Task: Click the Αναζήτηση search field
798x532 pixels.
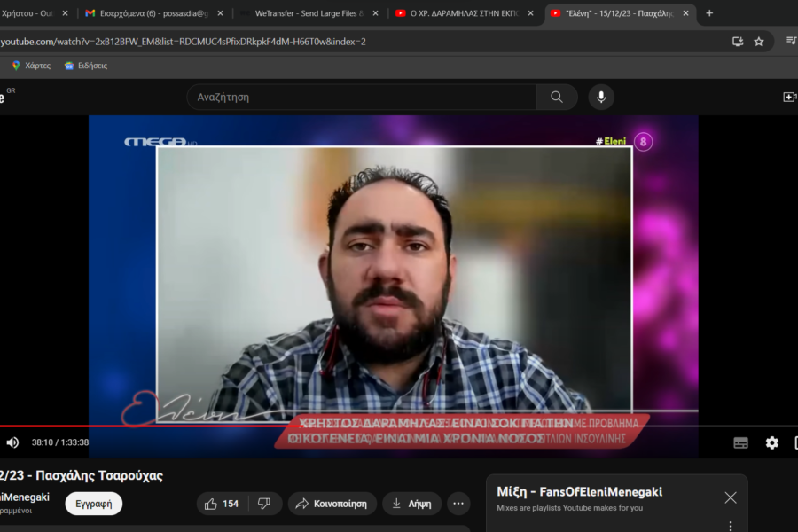Action: pyautogui.click(x=361, y=98)
